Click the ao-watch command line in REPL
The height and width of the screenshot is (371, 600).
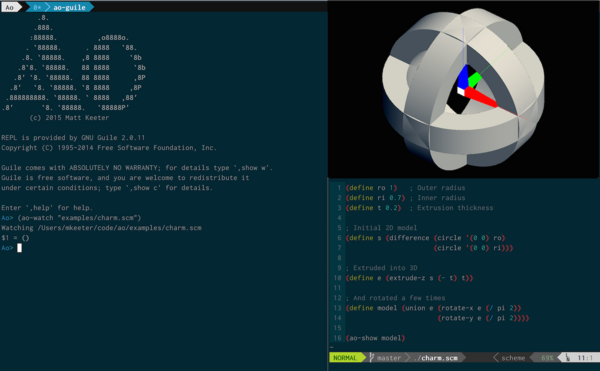click(71, 218)
